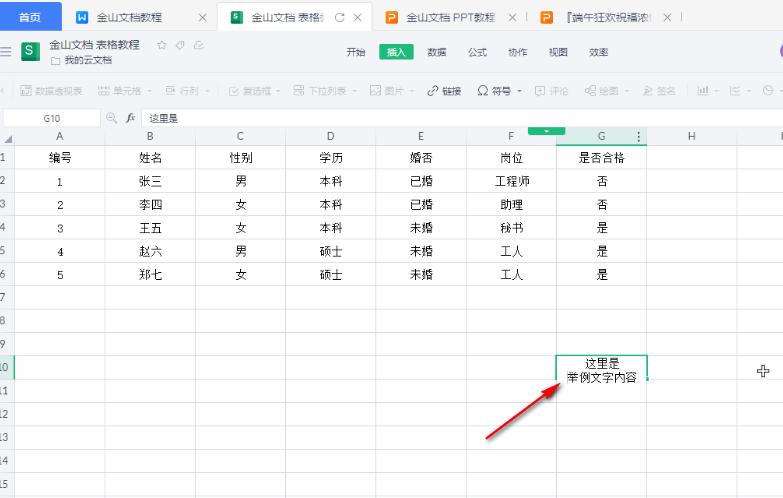This screenshot has width=783, height=498.
Task: Open the 数据 menu
Action: 437,52
